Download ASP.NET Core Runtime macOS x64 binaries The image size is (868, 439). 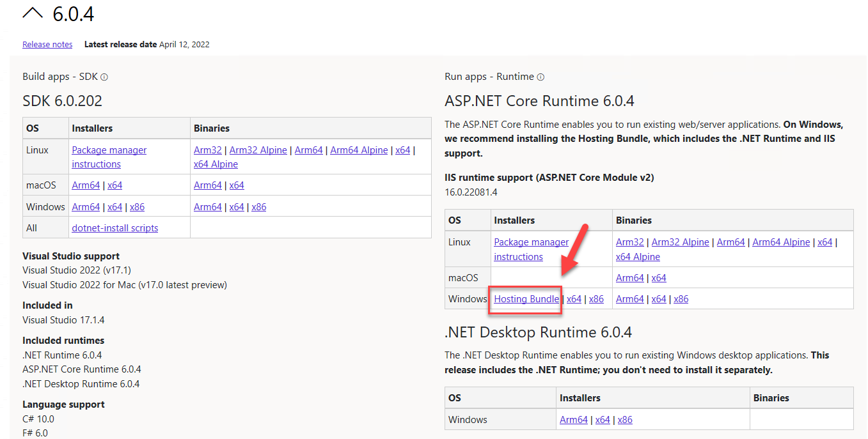[659, 278]
